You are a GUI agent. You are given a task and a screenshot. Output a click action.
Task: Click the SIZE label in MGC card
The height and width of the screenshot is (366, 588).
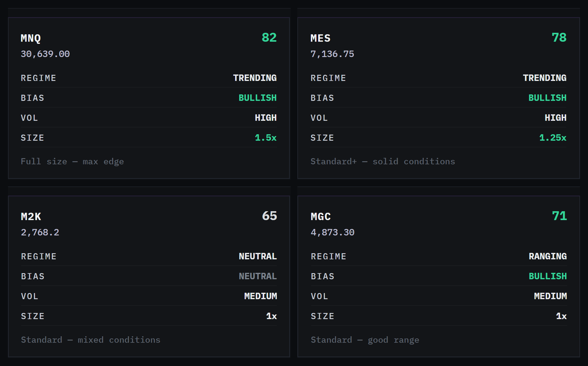click(323, 317)
